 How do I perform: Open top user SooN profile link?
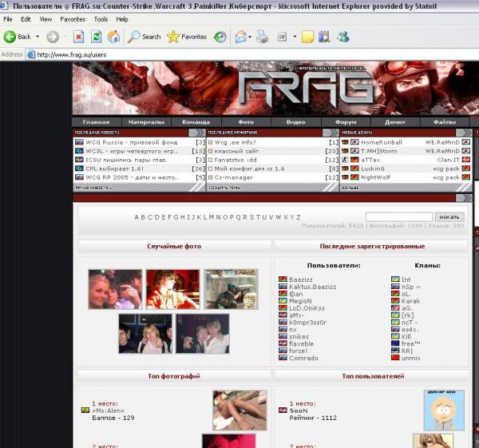[299, 410]
